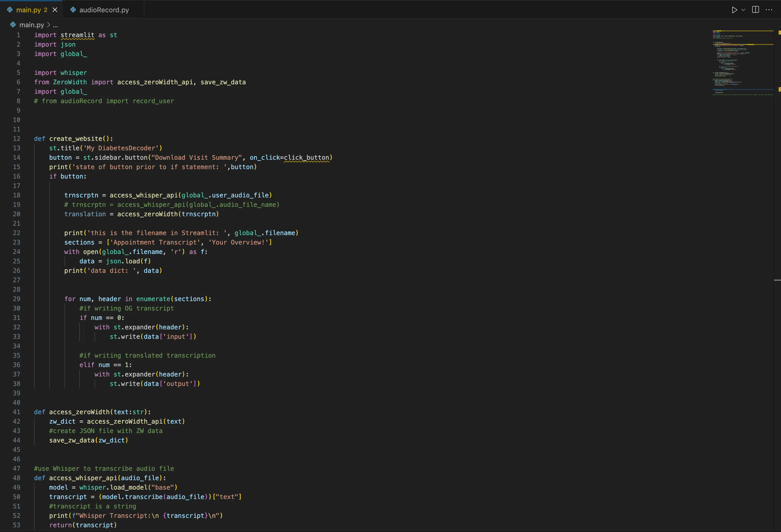This screenshot has height=532, width=781.
Task: Click the underlined streamlit import on line 1
Action: [x=77, y=35]
